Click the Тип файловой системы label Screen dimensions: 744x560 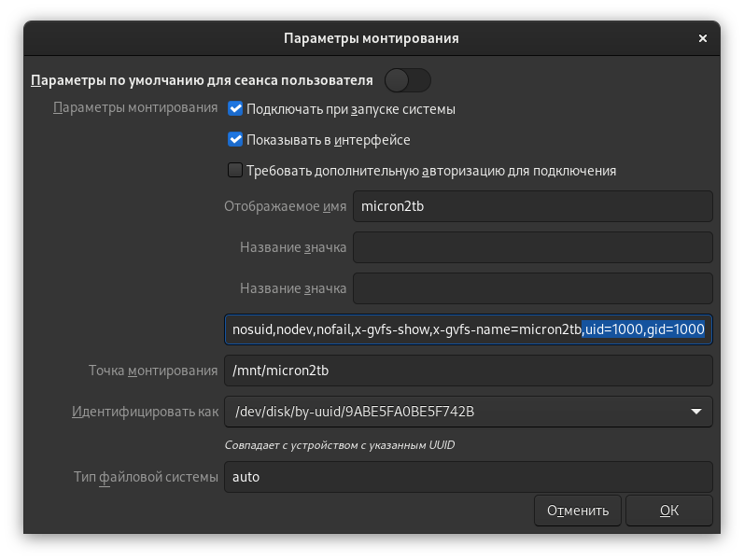(x=146, y=477)
